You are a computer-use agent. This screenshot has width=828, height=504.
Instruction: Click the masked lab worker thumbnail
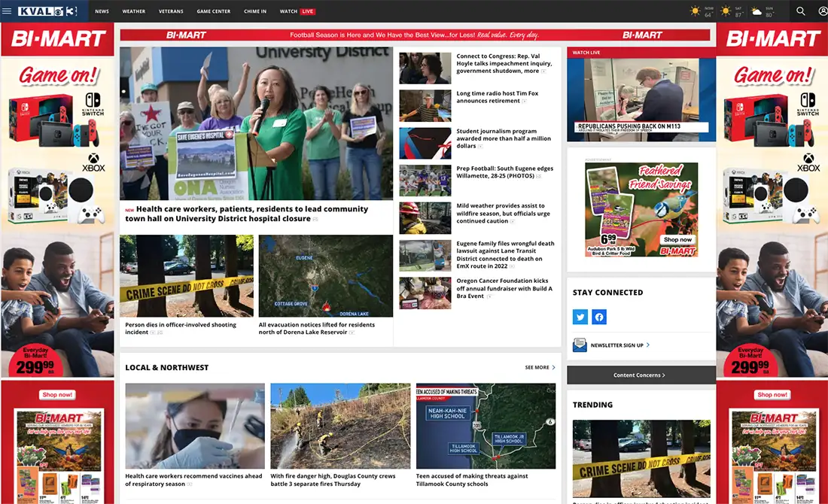[195, 426]
